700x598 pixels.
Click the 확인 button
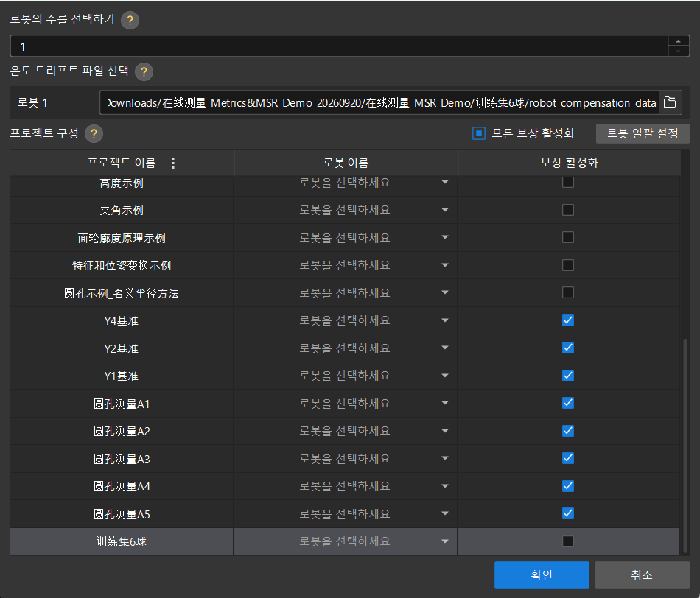coord(542,574)
